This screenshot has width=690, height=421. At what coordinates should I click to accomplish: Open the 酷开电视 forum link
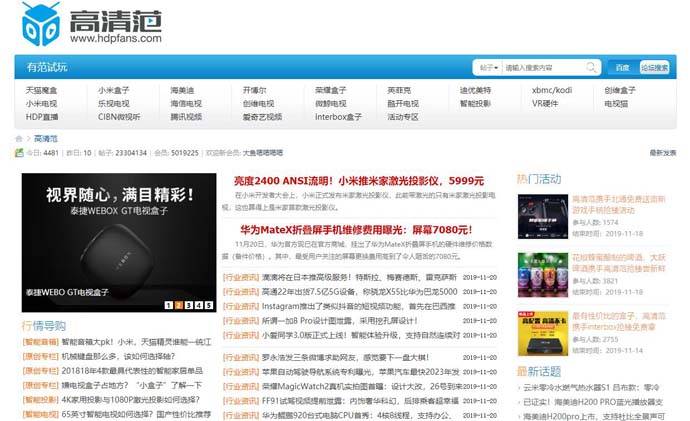403,103
